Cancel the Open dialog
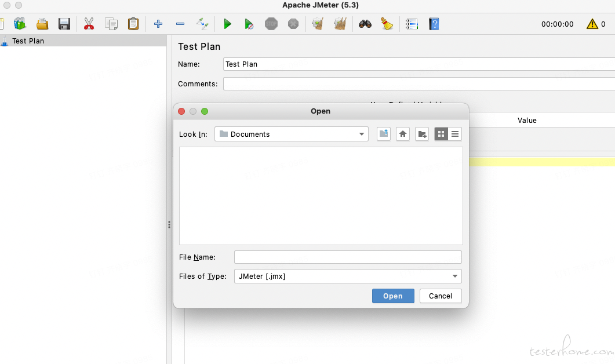The height and width of the screenshot is (364, 615). pyautogui.click(x=441, y=296)
